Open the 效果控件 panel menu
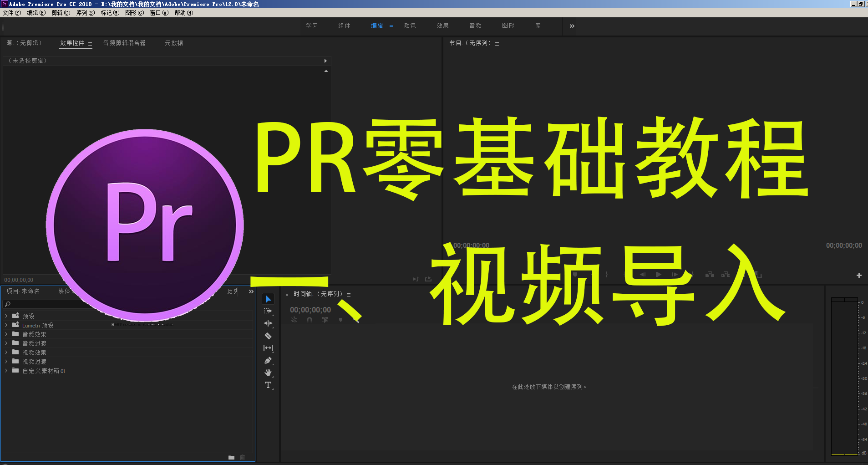This screenshot has width=868, height=465. coord(91,44)
